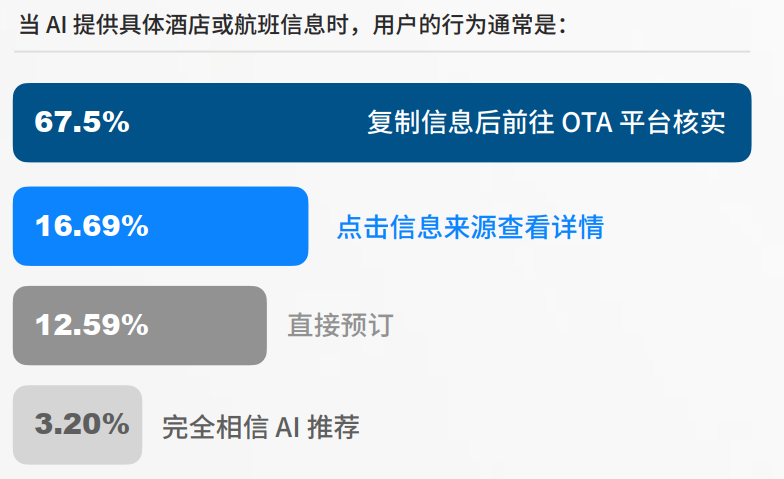Click the title text about AI hotel information

click(x=292, y=24)
